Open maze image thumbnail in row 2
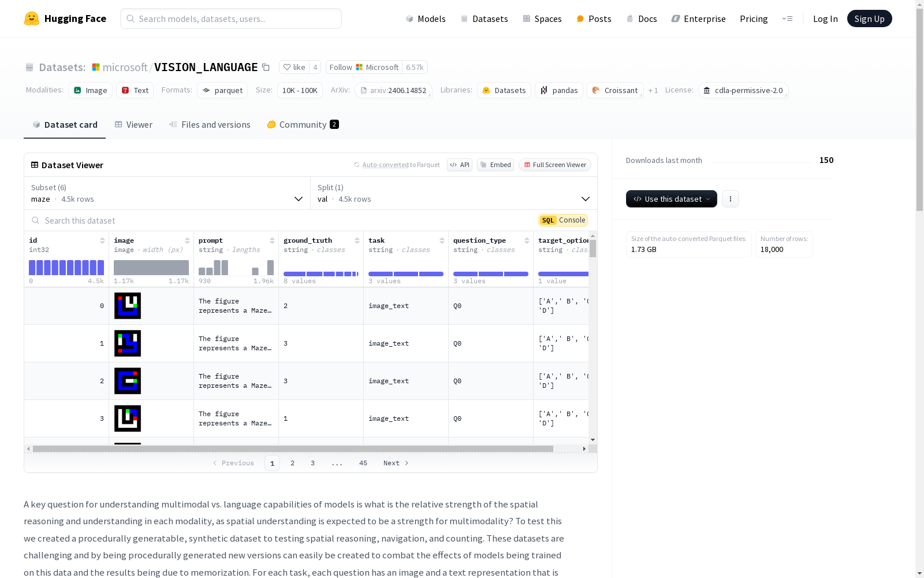 tap(128, 381)
